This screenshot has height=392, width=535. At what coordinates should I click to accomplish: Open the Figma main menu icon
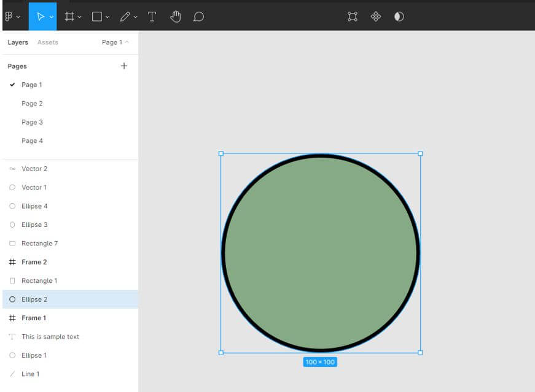coord(9,17)
